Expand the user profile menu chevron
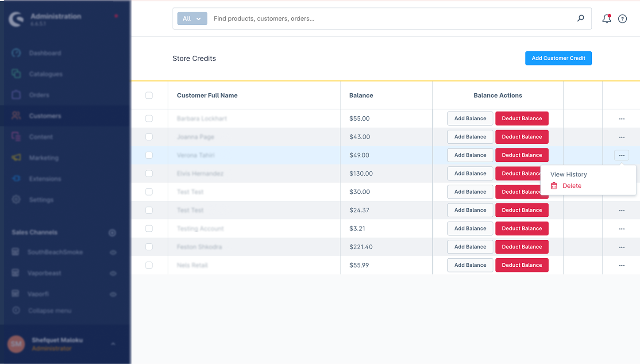640x364 pixels. [x=113, y=344]
